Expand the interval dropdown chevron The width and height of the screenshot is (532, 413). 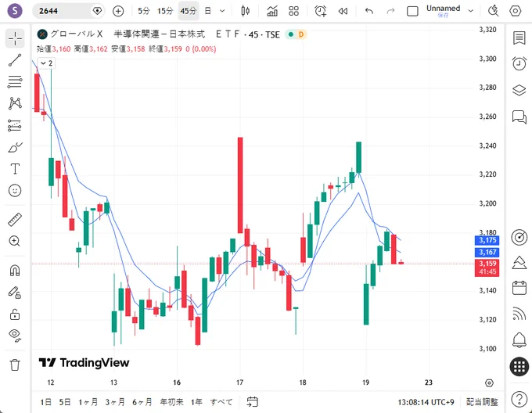click(x=222, y=11)
